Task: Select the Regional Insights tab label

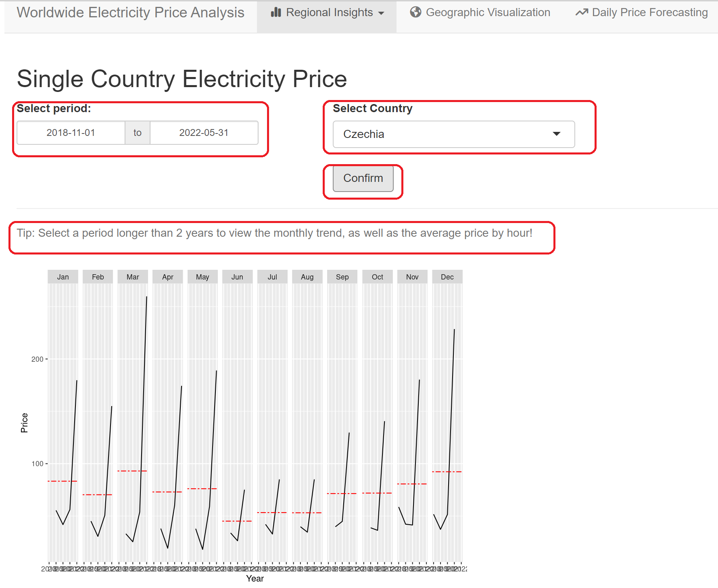Action: [x=329, y=13]
